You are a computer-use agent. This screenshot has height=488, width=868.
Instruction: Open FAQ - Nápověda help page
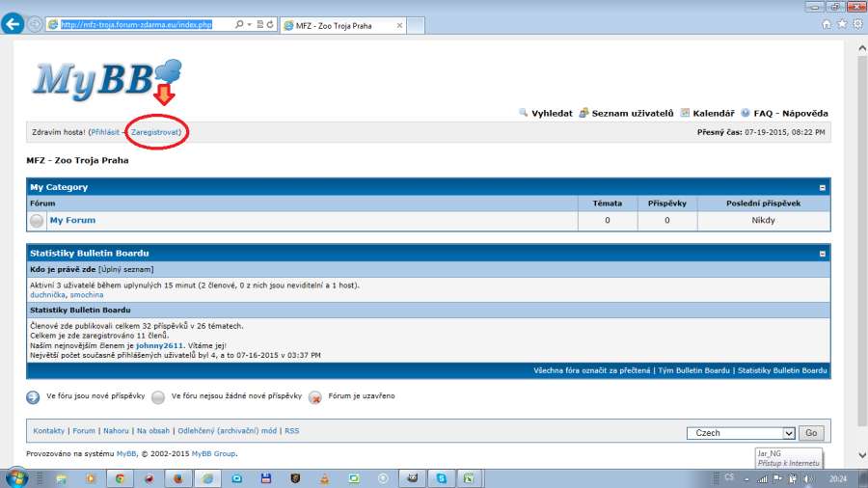[790, 113]
